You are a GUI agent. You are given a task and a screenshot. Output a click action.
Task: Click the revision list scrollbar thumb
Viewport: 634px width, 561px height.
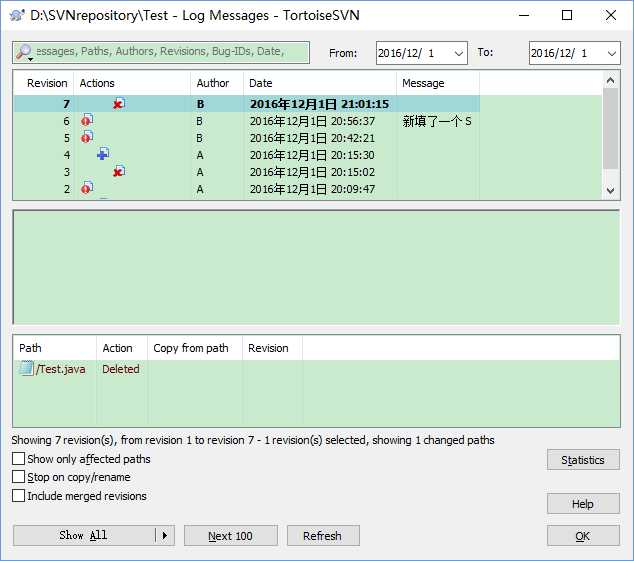click(x=611, y=129)
